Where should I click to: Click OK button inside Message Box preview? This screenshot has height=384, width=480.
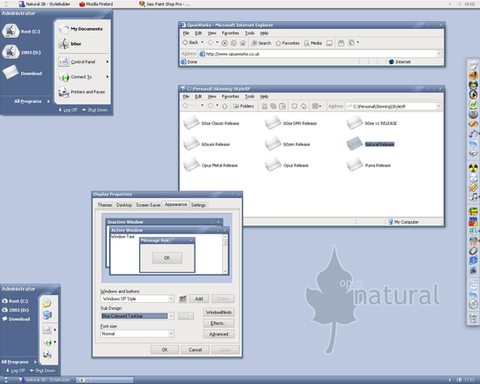tap(167, 258)
